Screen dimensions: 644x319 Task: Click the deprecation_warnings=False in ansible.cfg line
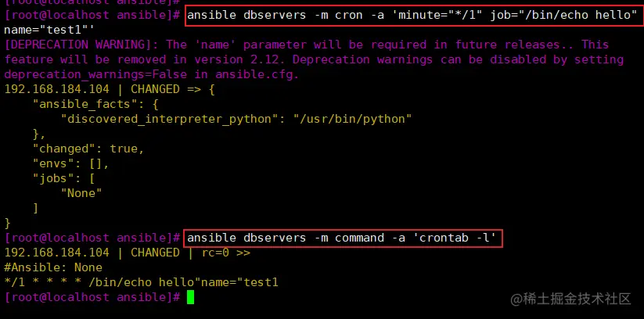tap(152, 75)
